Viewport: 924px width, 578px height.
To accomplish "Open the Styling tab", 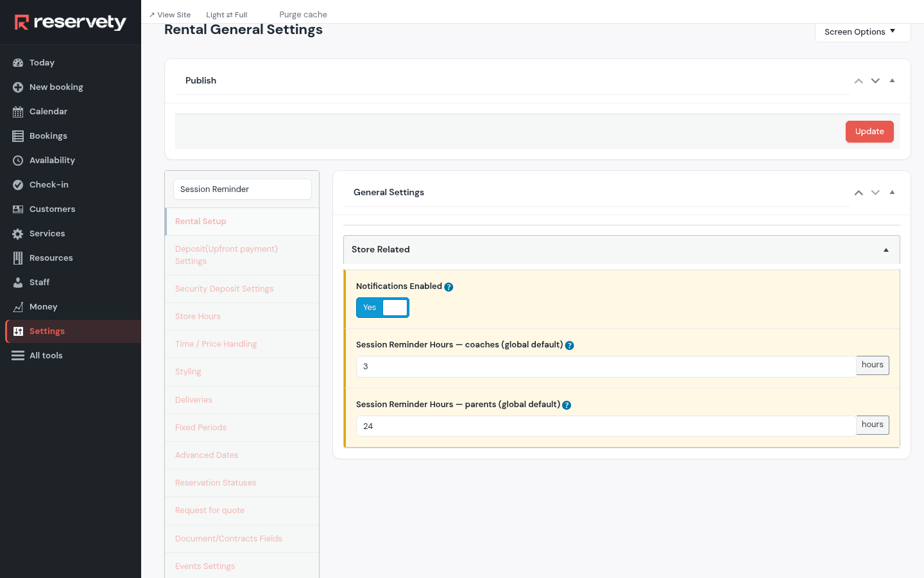I will click(x=242, y=372).
